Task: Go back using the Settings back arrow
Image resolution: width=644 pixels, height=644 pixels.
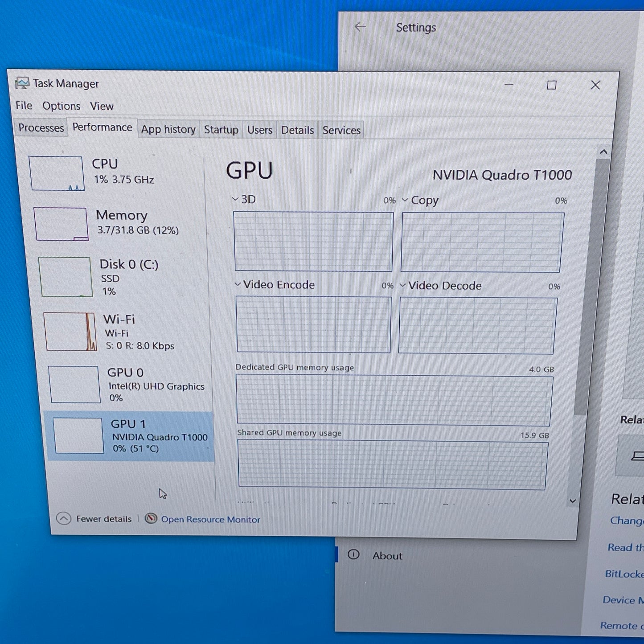Action: [x=360, y=27]
